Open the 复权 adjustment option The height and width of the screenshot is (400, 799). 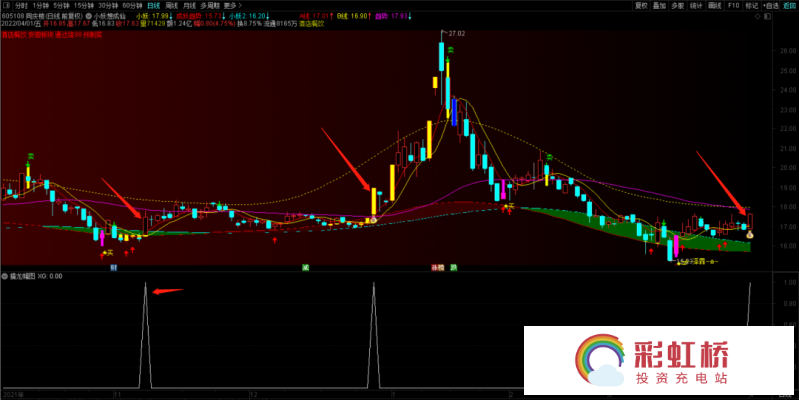coord(641,6)
